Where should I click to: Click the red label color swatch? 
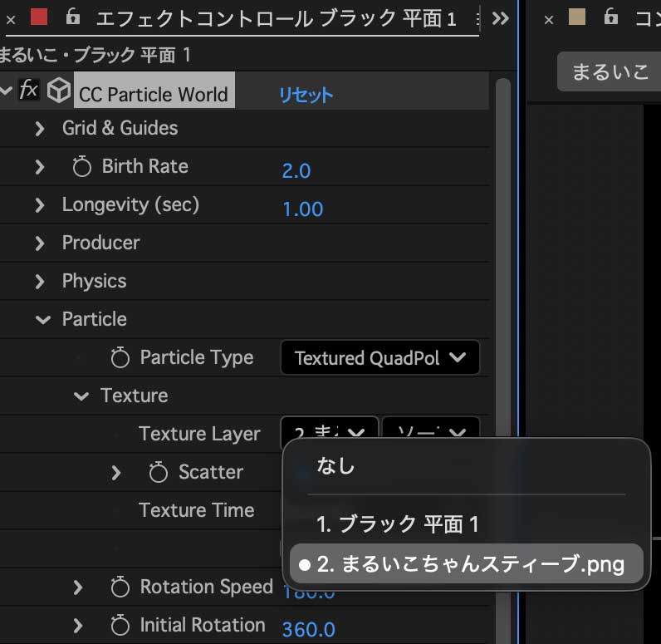point(39,17)
